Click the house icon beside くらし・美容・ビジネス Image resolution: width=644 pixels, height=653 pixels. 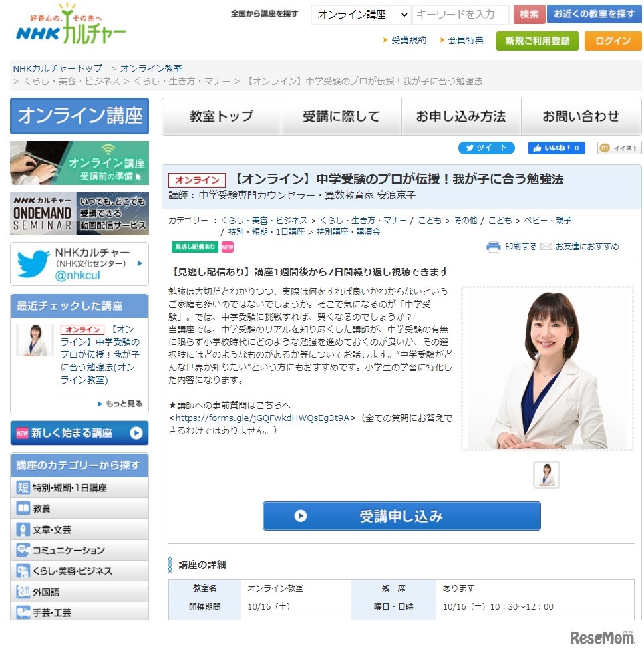pyautogui.click(x=23, y=571)
